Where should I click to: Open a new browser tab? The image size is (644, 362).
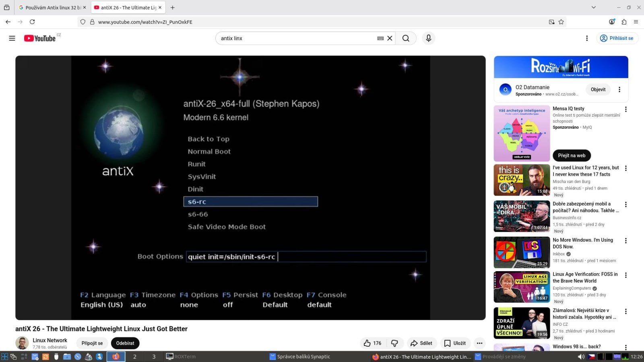173,7
